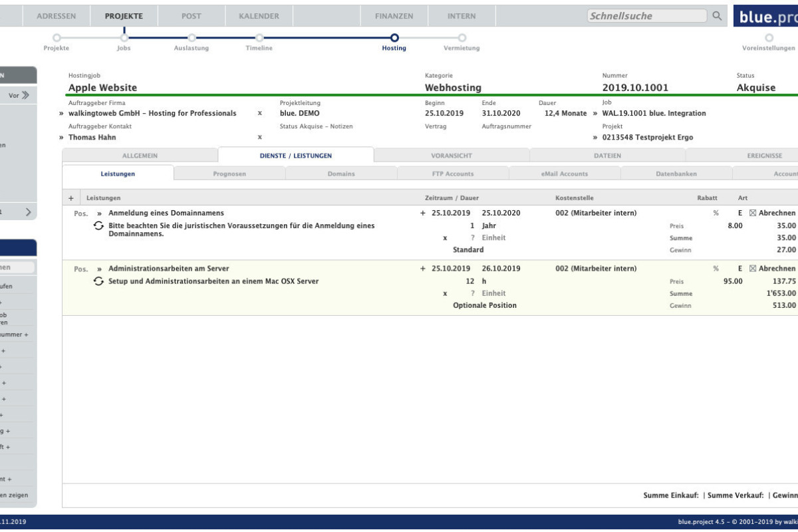Click the Gewinn value 513.00
The image size is (798, 532).
point(784,306)
